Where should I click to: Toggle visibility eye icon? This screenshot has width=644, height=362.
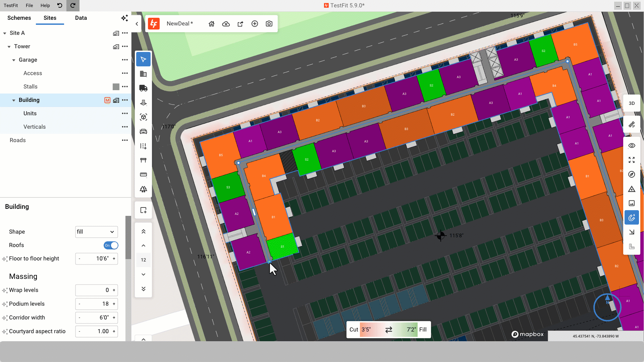pos(632,145)
